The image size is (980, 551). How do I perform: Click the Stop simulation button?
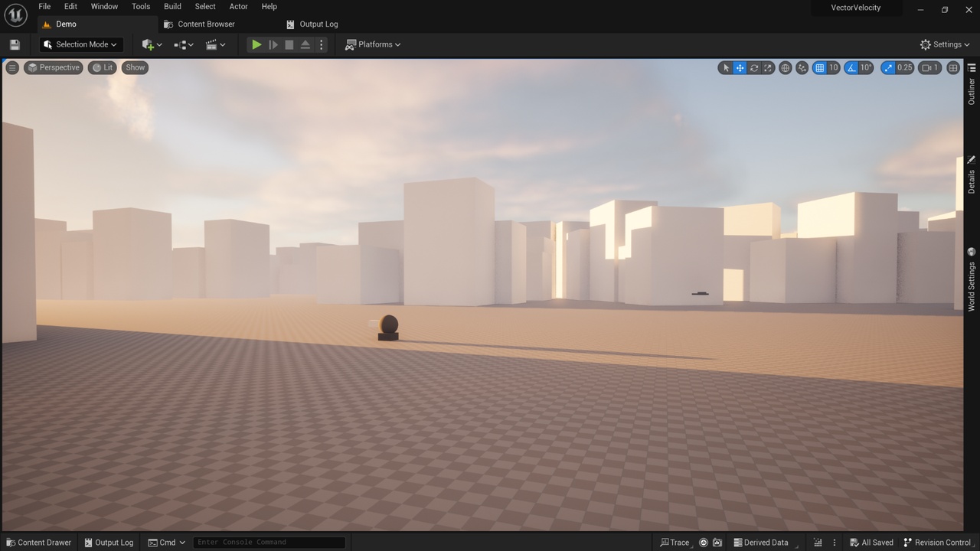[289, 44]
